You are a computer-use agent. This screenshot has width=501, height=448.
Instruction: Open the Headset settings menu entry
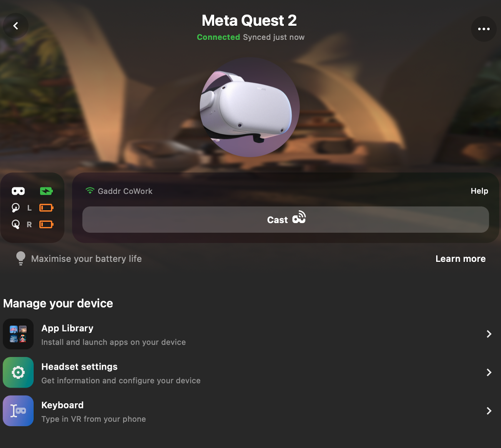click(x=250, y=373)
